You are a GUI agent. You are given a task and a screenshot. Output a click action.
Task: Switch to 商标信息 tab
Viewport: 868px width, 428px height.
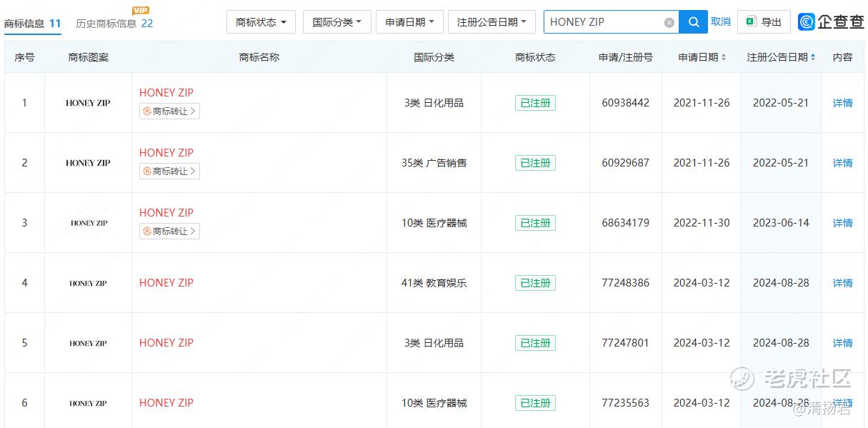point(33,24)
